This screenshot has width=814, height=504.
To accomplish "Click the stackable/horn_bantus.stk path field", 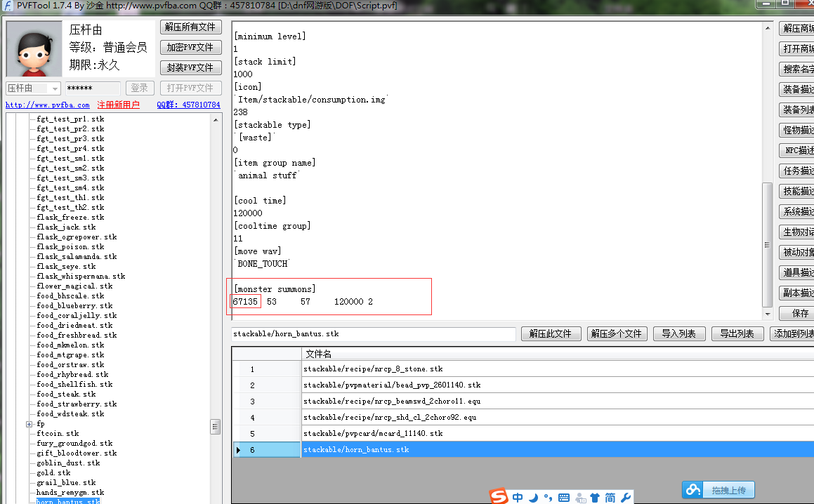I will (x=374, y=334).
